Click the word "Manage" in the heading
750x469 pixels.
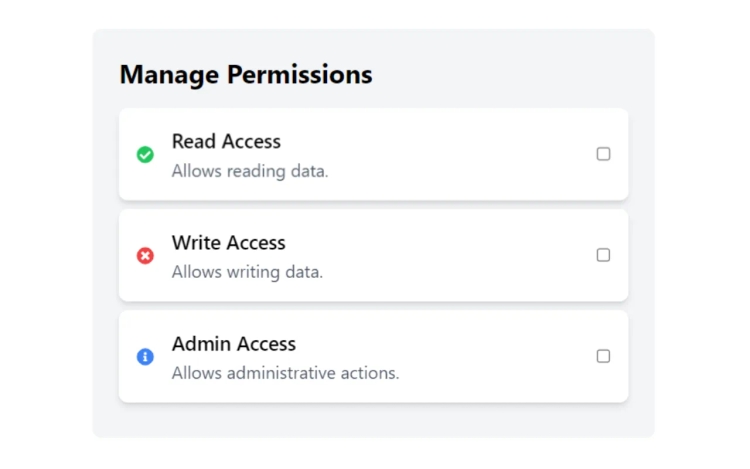[x=169, y=76]
